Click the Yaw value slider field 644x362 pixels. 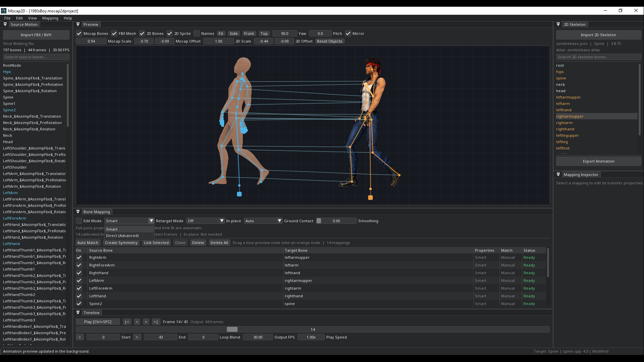point(285,34)
